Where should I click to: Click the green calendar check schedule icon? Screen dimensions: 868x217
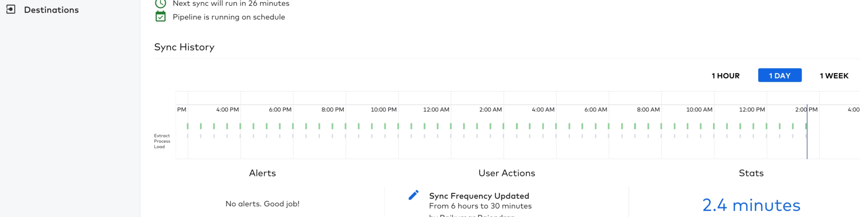(x=160, y=17)
